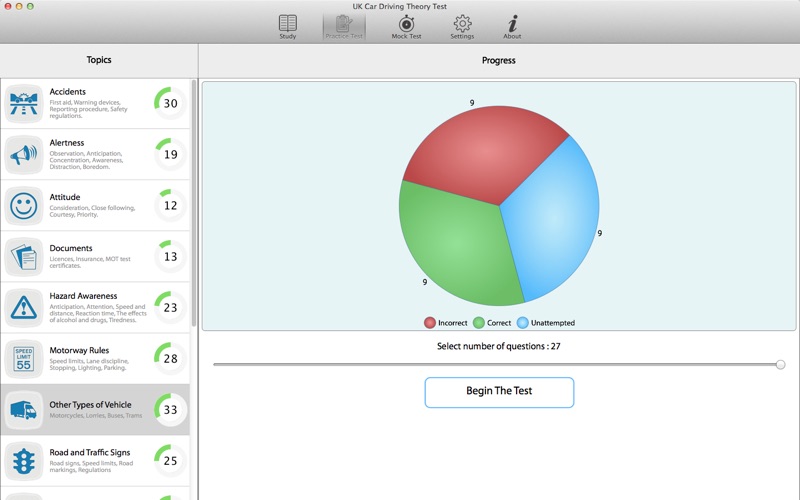Click the Motorway Rules progress ring showing 28
800x500 pixels.
point(170,358)
